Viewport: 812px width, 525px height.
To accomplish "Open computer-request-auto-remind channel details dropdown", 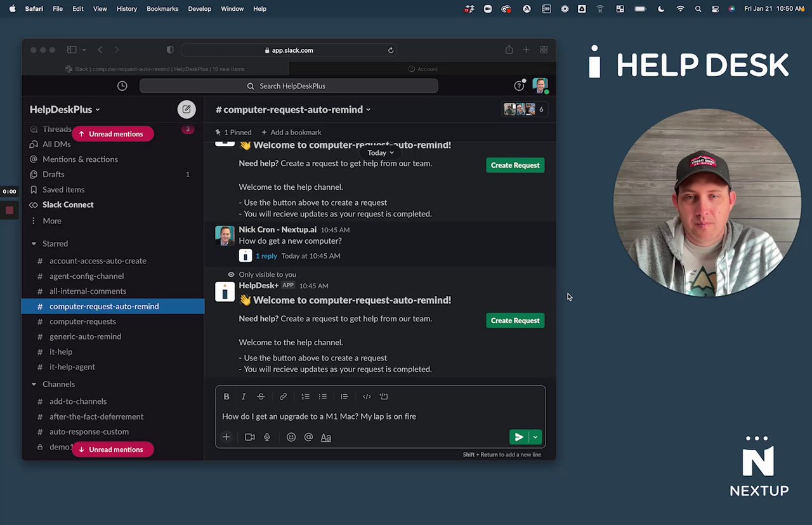I will coord(293,109).
